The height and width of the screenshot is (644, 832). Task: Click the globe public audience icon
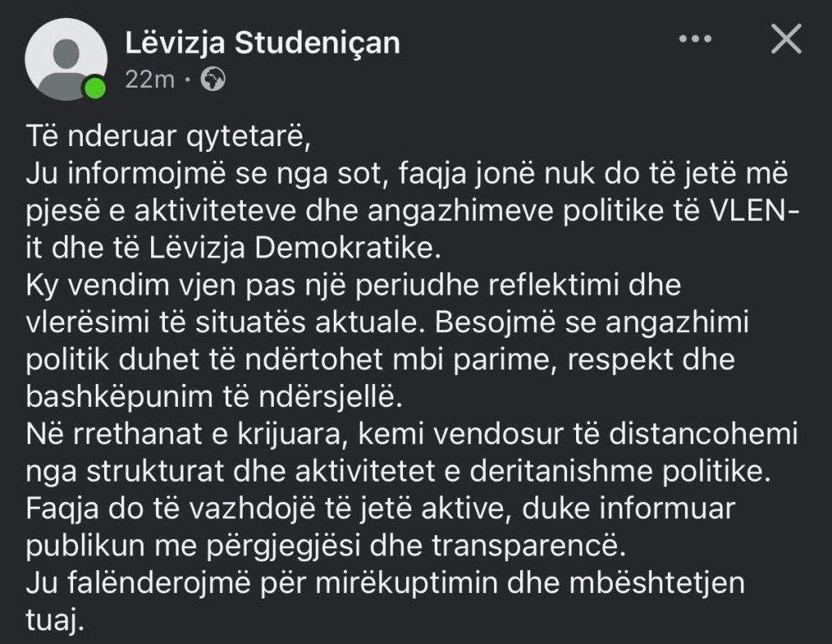pos(214,80)
